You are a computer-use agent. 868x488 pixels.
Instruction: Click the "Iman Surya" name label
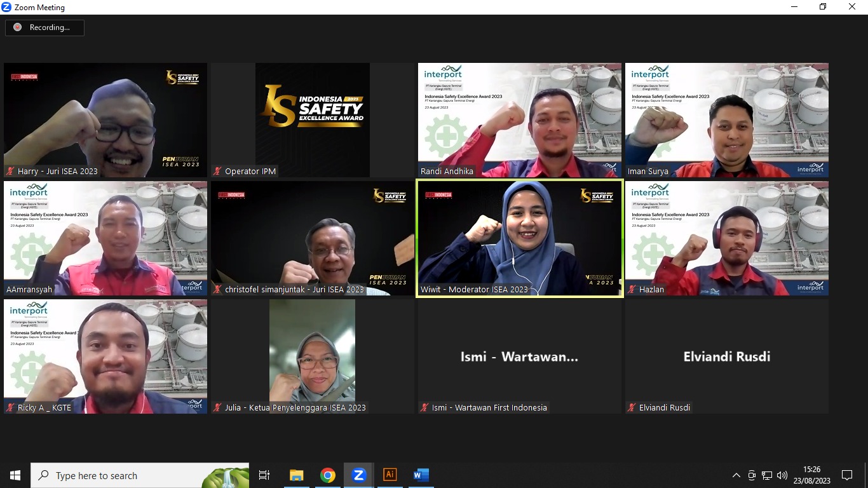click(x=648, y=172)
